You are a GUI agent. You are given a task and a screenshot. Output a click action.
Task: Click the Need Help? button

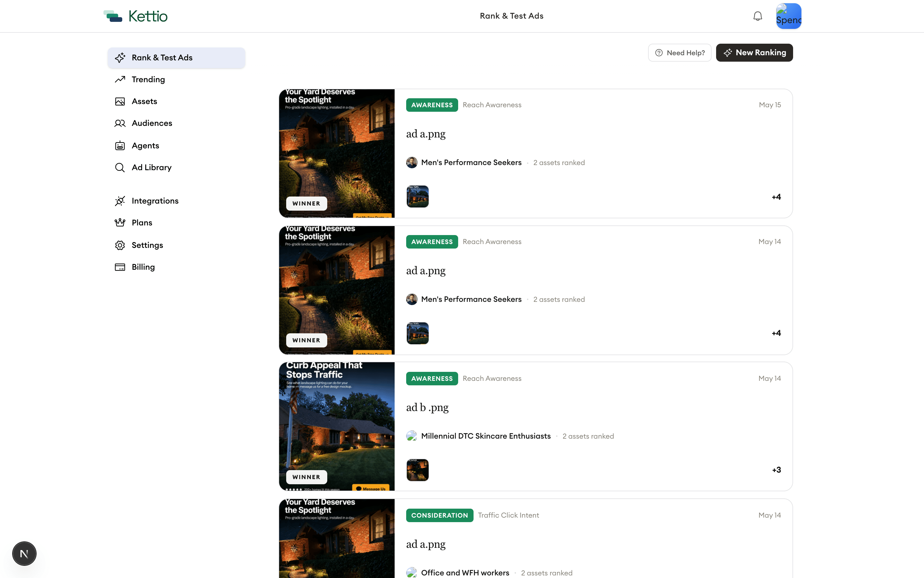680,53
